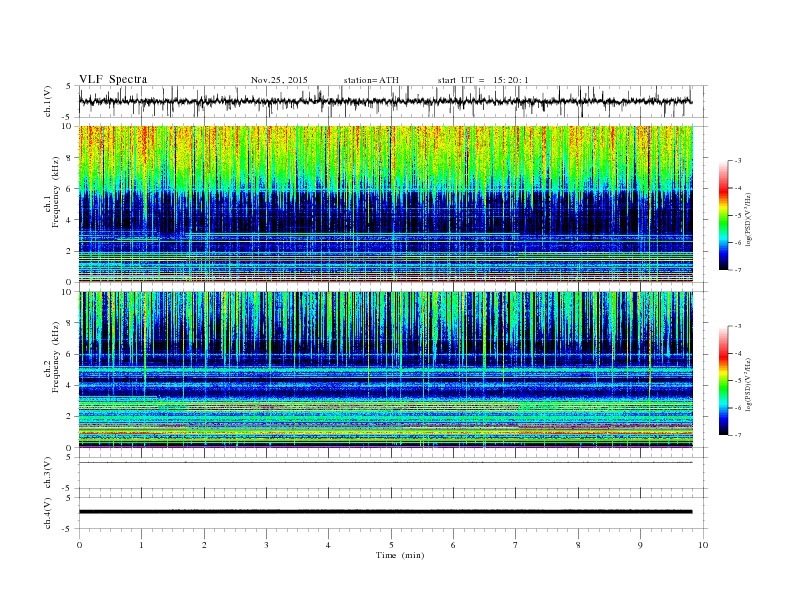792x612 pixels.
Task: Click the "6" tick on ch.2 frequency axis
Action: pos(69,354)
